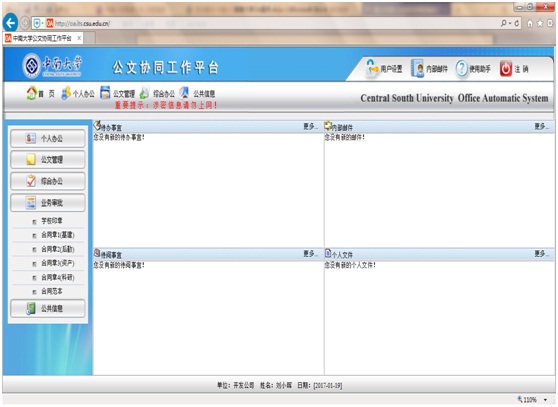This screenshot has height=407, width=558.
Task: Click the search magnifier in address bar
Action: coord(504,23)
